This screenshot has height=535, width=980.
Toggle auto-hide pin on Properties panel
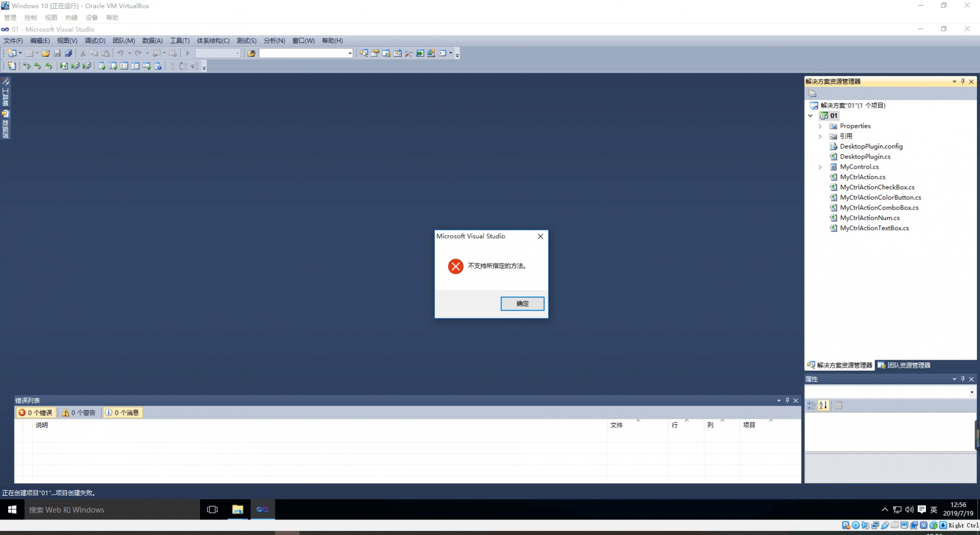pos(962,379)
